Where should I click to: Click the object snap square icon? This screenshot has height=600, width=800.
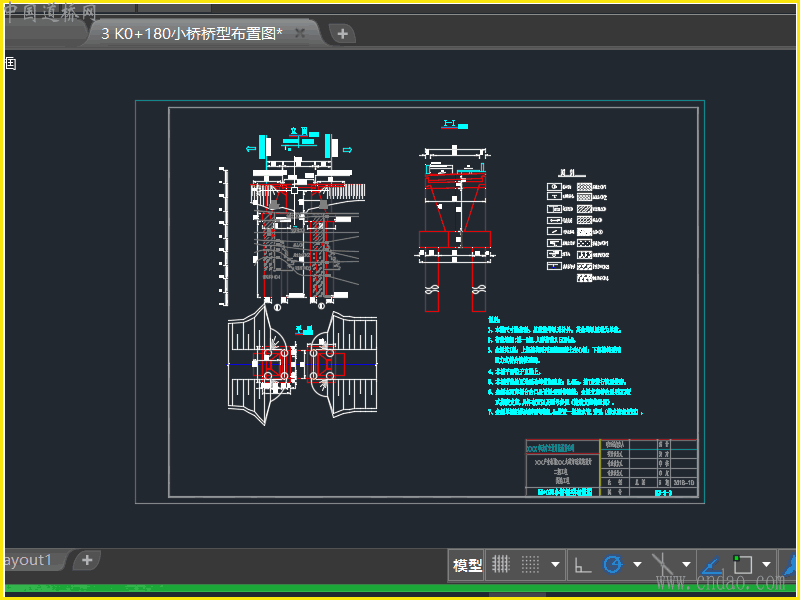point(742,565)
